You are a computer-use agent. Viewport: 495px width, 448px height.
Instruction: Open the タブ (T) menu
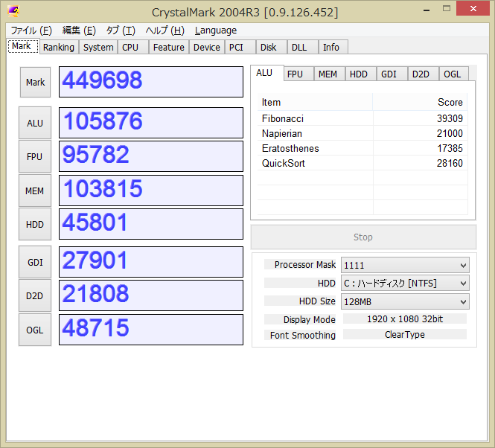coord(121,31)
